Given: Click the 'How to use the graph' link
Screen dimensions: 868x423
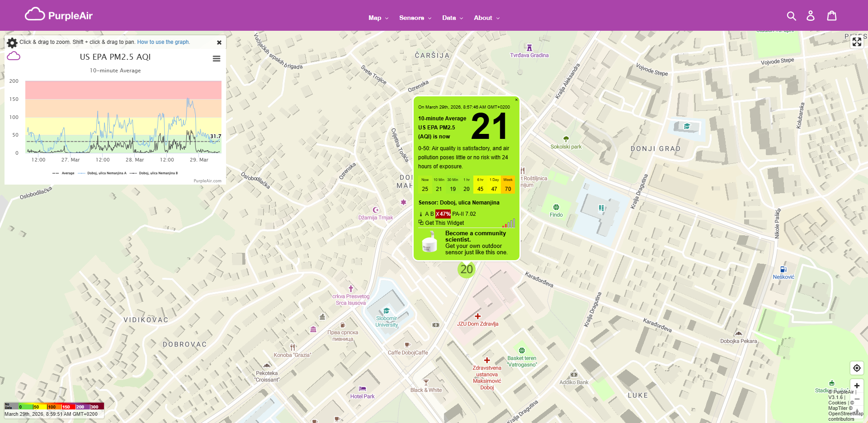Looking at the screenshot, I should [x=163, y=42].
